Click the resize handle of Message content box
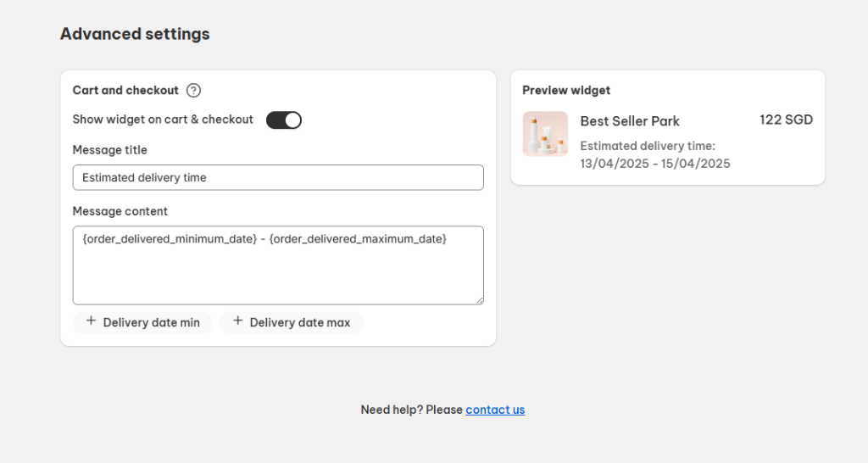The image size is (868, 463). click(x=480, y=300)
